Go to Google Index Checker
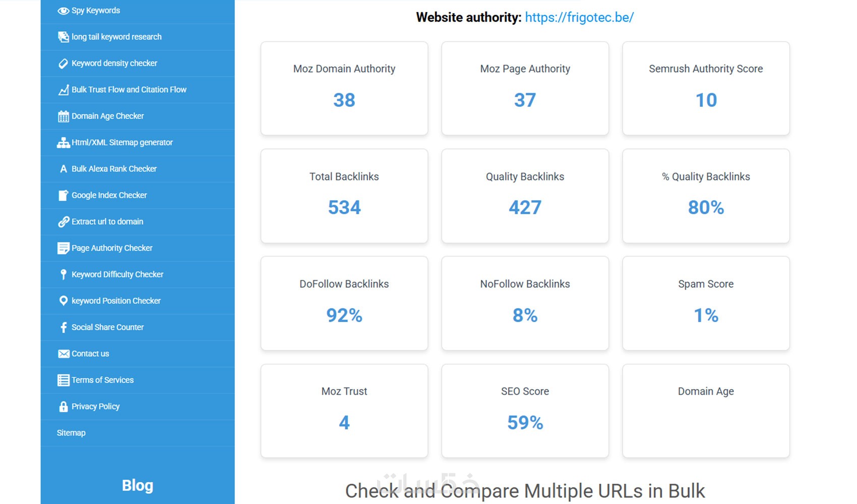Viewport: 857px width, 504px height. 109,195
